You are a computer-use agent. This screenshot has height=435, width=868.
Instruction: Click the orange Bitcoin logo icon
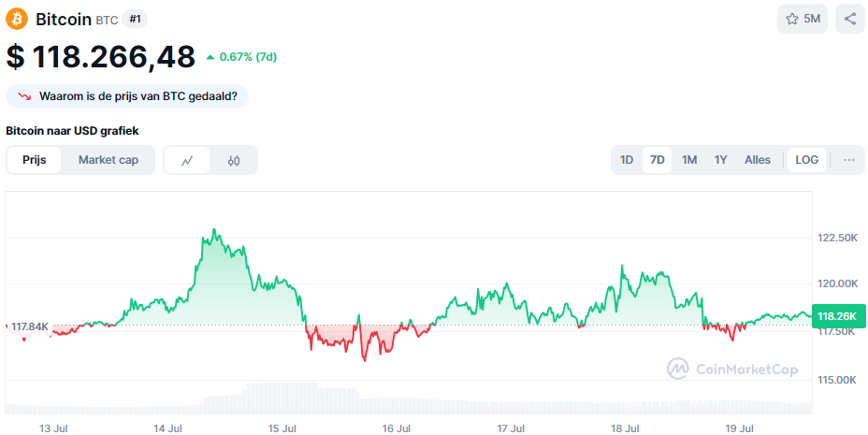[x=17, y=19]
